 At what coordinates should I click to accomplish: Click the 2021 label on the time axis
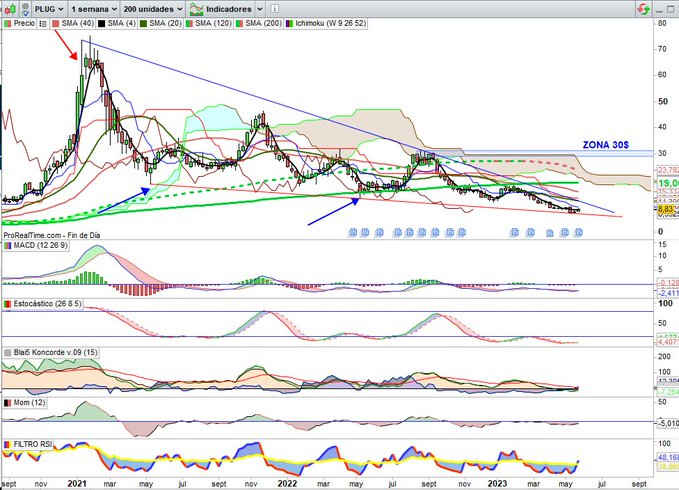(77, 484)
